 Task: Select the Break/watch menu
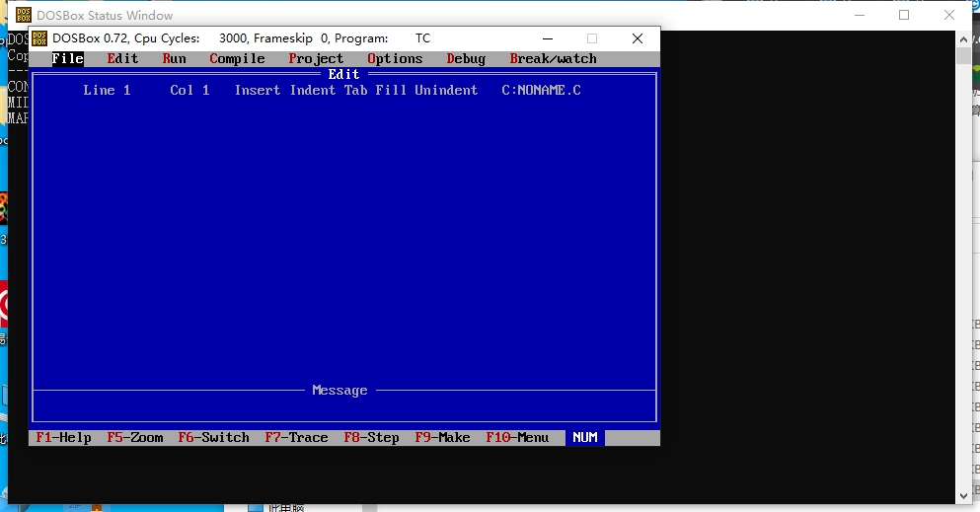553,59
